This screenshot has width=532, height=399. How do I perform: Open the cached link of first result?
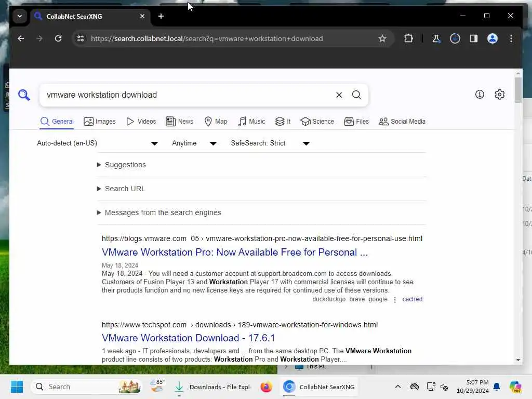tap(412, 299)
